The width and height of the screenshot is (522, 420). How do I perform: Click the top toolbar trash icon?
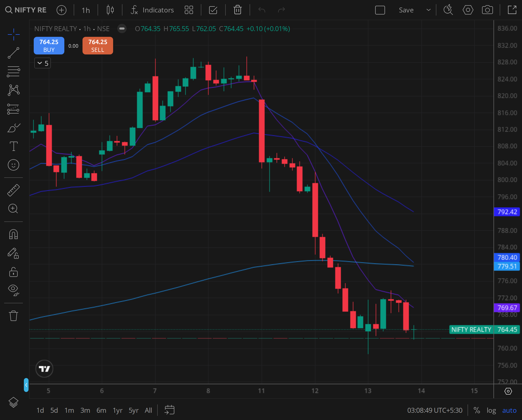point(238,10)
